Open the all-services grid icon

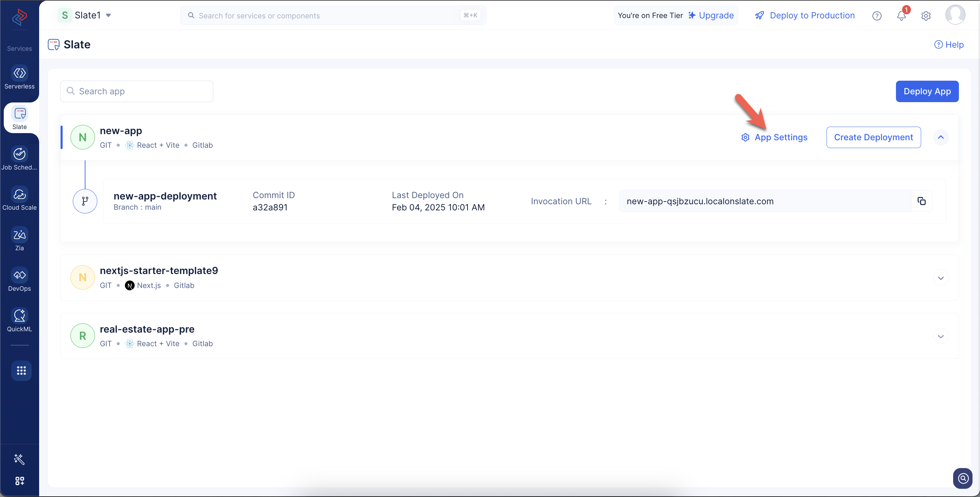(x=21, y=370)
